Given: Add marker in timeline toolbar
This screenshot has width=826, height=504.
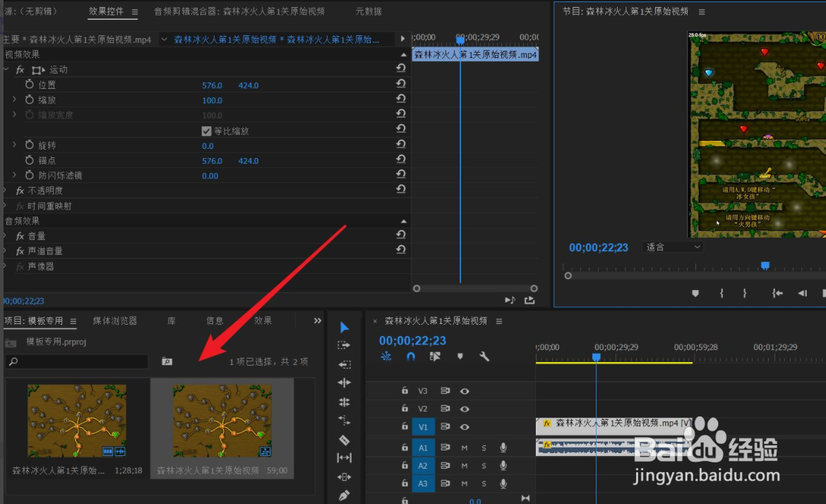Looking at the screenshot, I should point(460,356).
